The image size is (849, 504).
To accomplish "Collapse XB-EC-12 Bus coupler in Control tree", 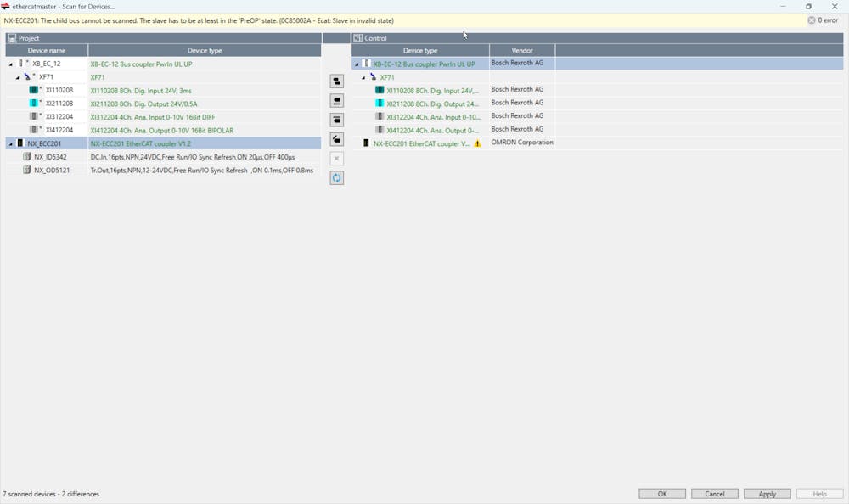I will point(357,64).
